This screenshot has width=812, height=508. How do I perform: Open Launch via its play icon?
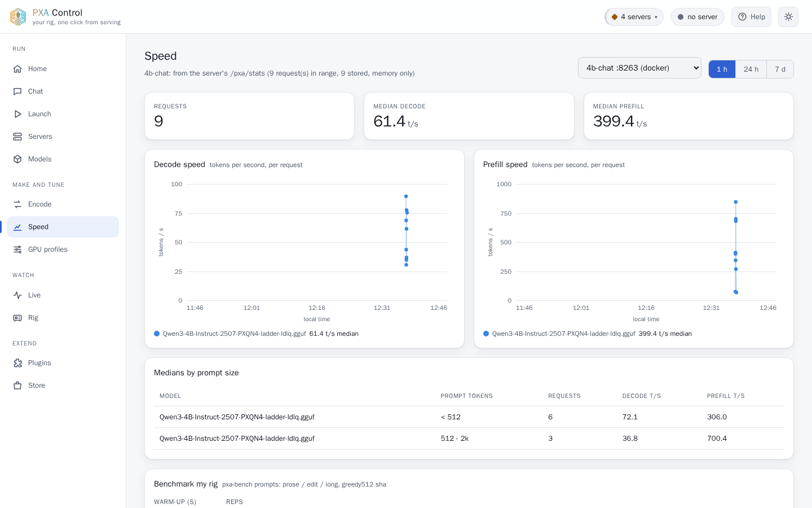pos(17,114)
